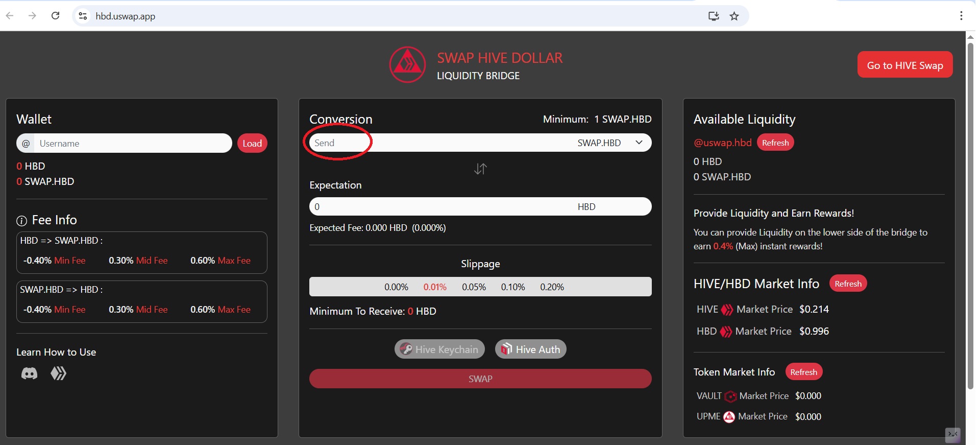Click the Username input field
This screenshot has height=445, width=980.
[133, 144]
